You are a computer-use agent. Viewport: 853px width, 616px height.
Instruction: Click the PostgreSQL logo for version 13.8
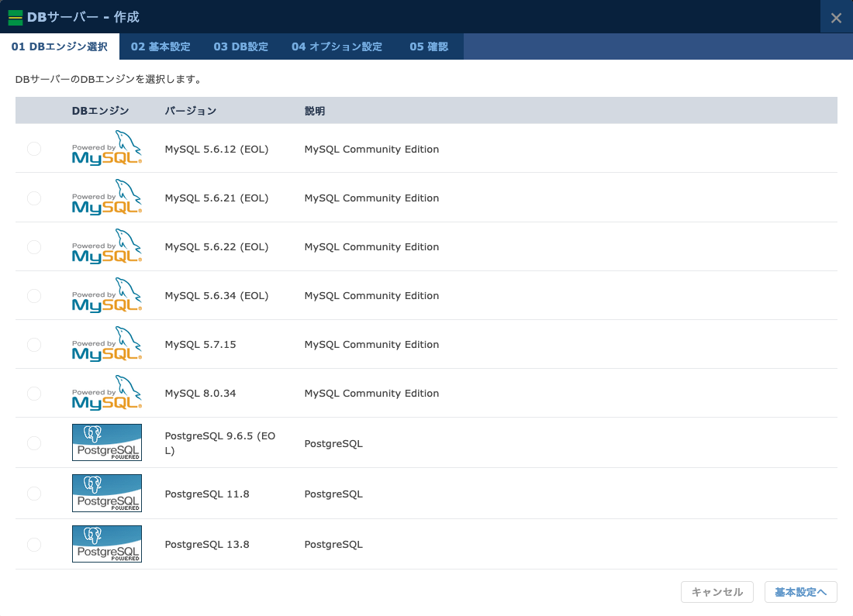tap(106, 544)
